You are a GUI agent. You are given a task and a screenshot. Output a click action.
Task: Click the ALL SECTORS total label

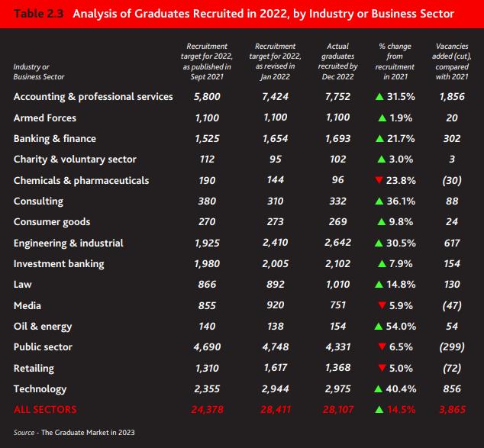pos(45,409)
